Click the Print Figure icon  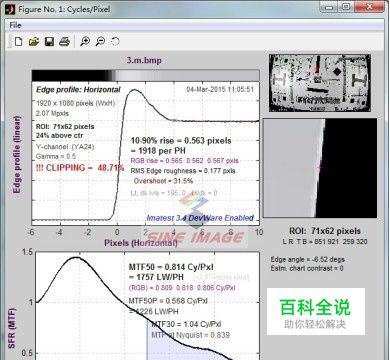point(64,41)
